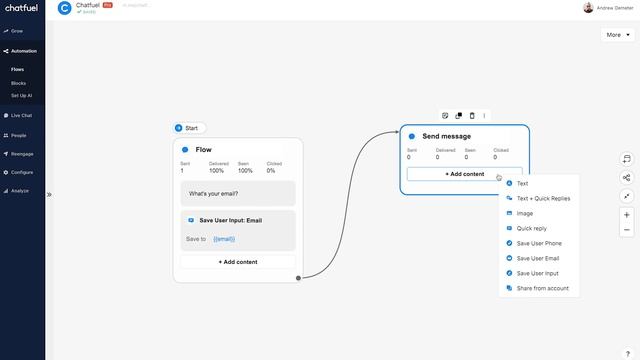Select Flows under Automation
Image resolution: width=640 pixels, height=360 pixels.
tap(17, 69)
